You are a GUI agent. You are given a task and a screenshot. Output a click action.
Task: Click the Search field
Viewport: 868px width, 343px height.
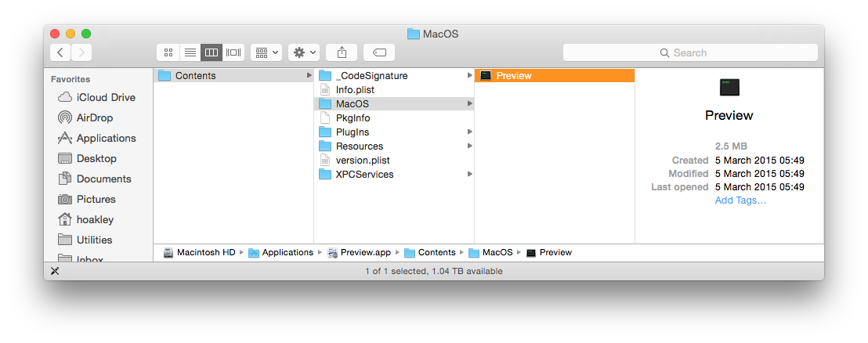689,52
